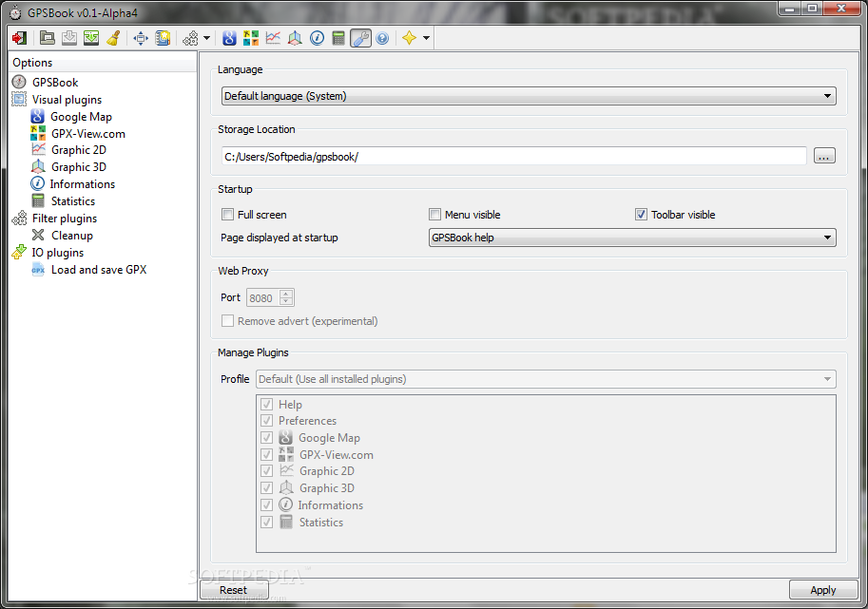This screenshot has width=868, height=609.
Task: Toggle the Statistics plugin checkbox
Action: pos(267,523)
